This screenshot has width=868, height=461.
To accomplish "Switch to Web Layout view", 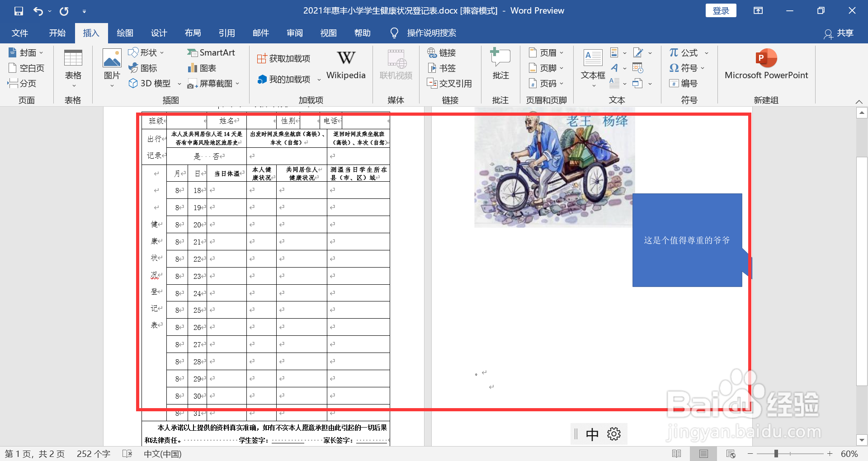I will tap(731, 454).
